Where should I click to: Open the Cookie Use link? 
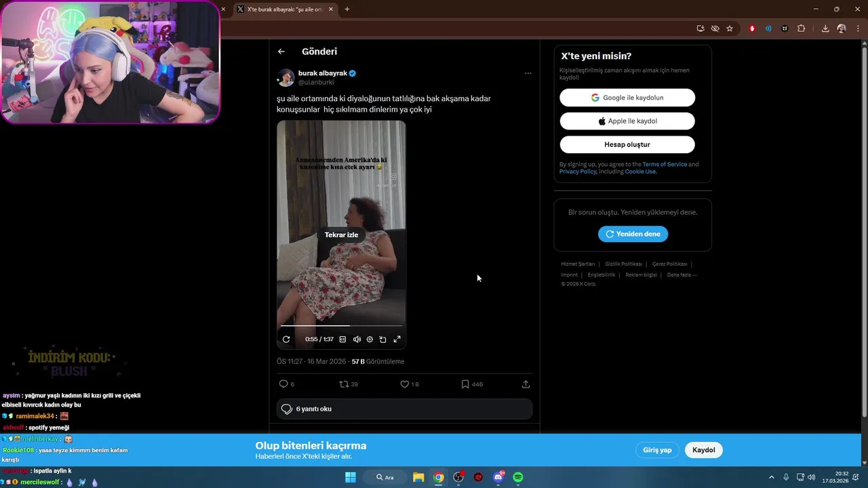(x=640, y=171)
